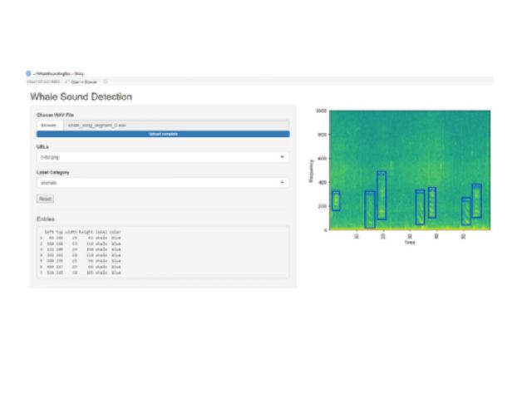Open the URLs dropdown

[162, 156]
